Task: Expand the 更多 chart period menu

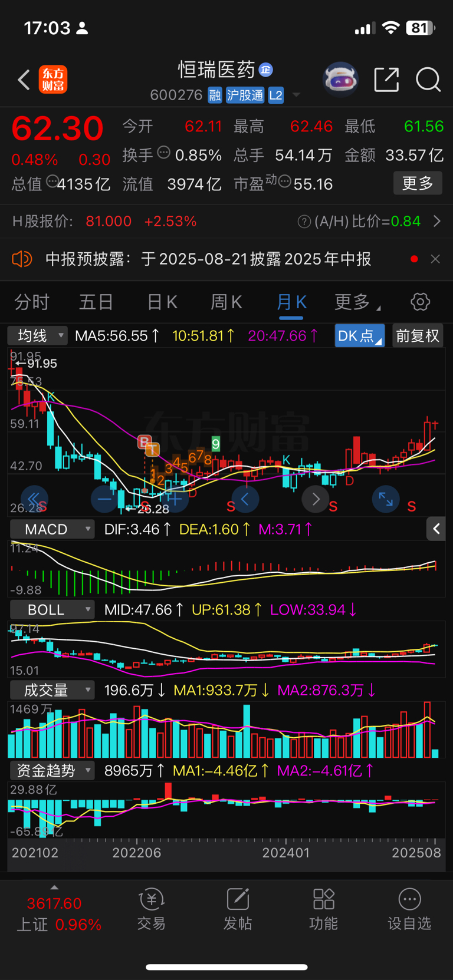Action: pos(357,302)
